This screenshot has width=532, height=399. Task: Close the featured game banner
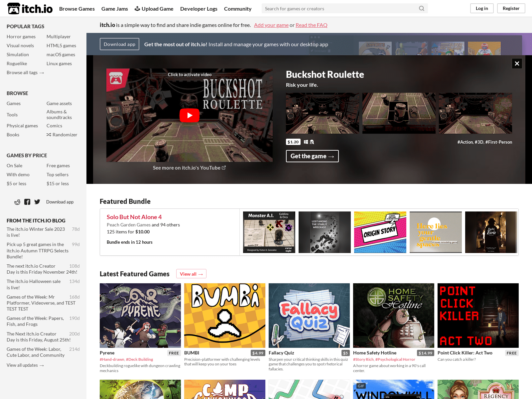click(517, 63)
